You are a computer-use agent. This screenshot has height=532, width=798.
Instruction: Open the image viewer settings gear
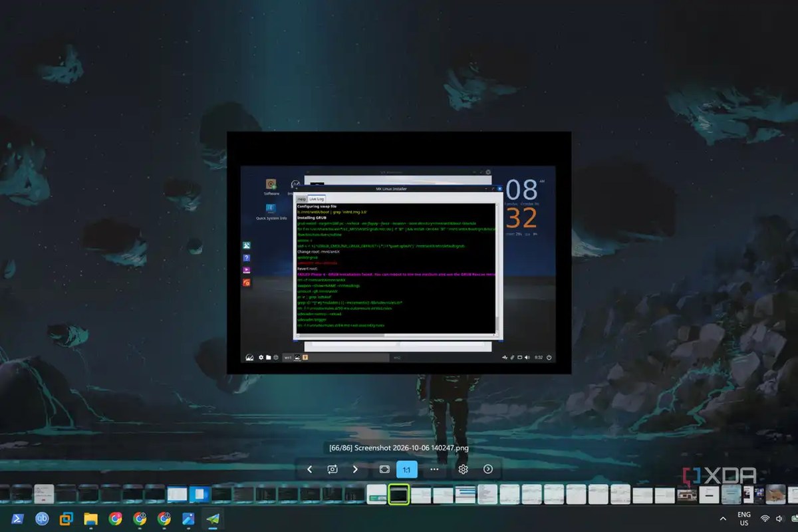pyautogui.click(x=464, y=469)
